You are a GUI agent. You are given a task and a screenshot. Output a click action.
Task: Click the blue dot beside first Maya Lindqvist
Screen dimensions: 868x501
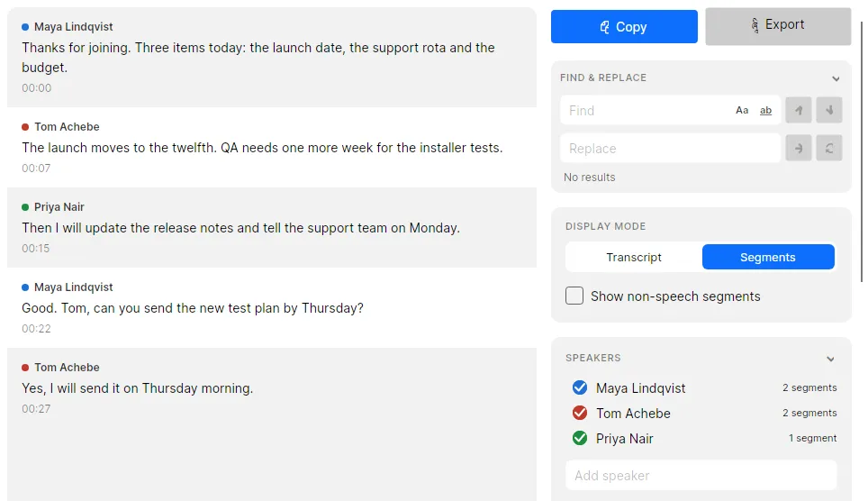[x=25, y=27]
